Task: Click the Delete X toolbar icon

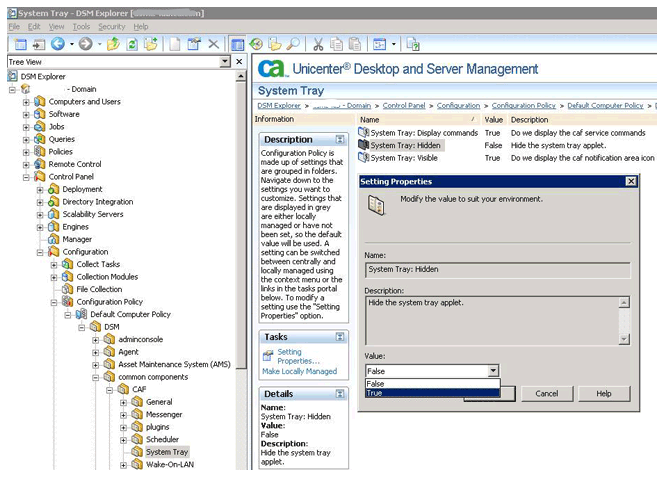Action: click(213, 45)
